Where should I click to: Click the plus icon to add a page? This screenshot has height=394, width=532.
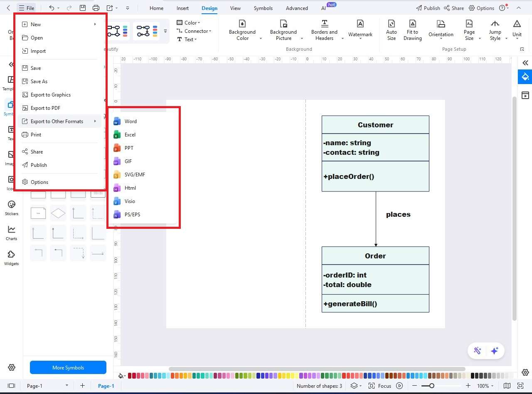point(82,386)
